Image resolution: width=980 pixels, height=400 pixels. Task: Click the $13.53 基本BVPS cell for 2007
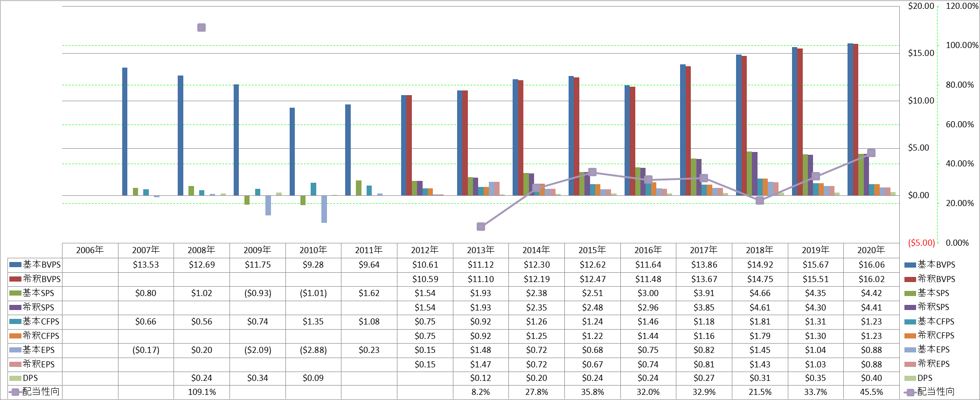pos(146,265)
